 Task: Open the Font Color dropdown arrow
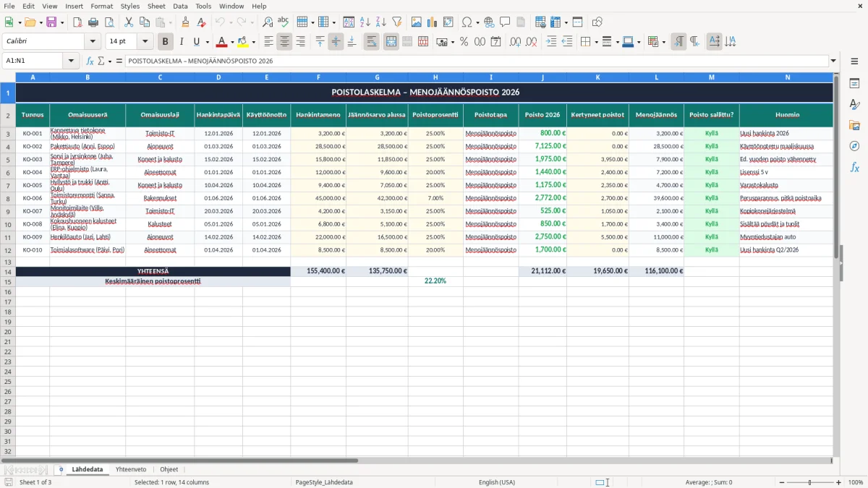(x=232, y=42)
